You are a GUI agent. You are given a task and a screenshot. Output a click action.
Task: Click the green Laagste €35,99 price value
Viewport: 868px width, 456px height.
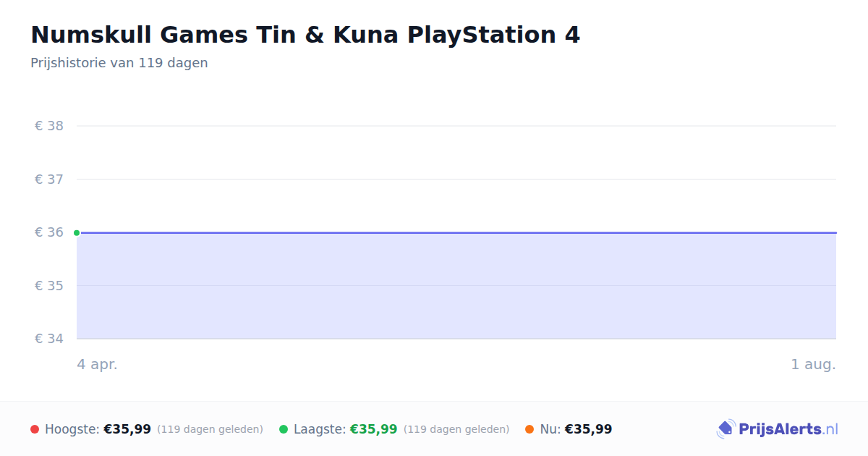(x=374, y=429)
